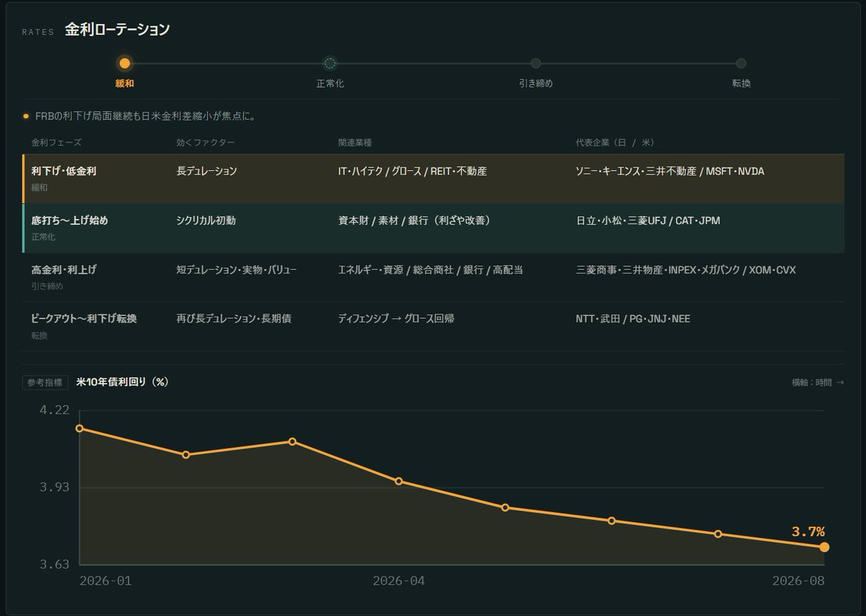Screen dimensions: 866x616
Task: Click the 2026-04 x-axis label
Action: pos(398,581)
